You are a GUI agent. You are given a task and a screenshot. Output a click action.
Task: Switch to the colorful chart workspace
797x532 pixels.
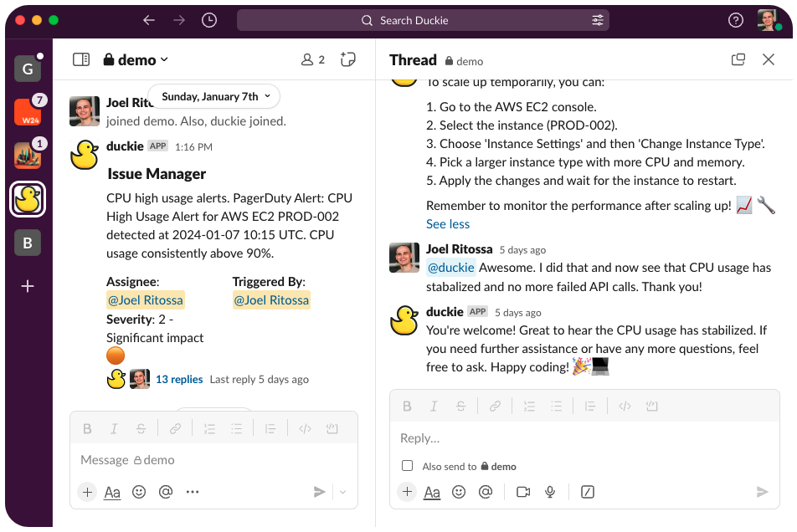click(28, 156)
